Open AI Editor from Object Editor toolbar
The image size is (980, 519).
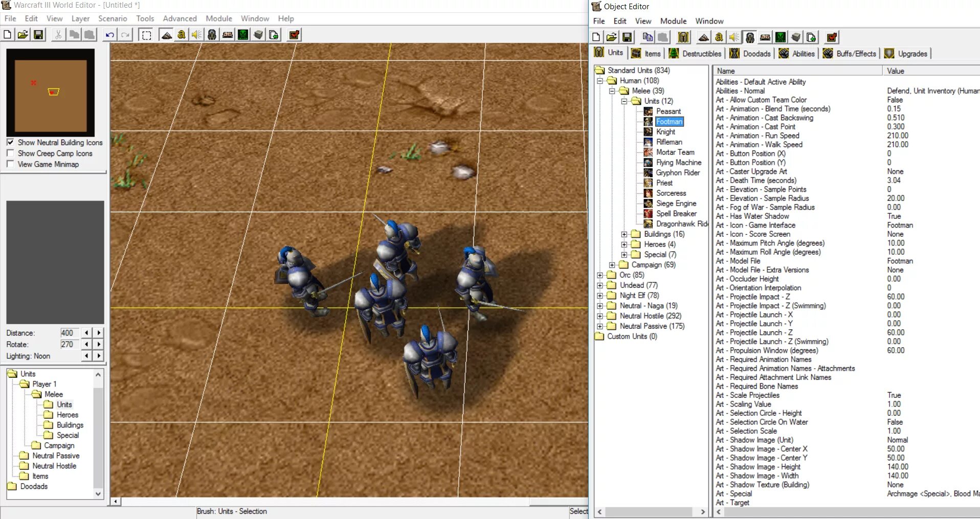[x=781, y=37]
